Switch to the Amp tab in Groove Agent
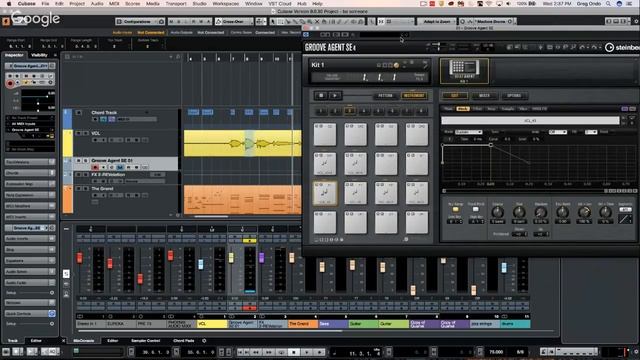Image resolution: width=640 pixels, height=360 pixels. point(491,109)
